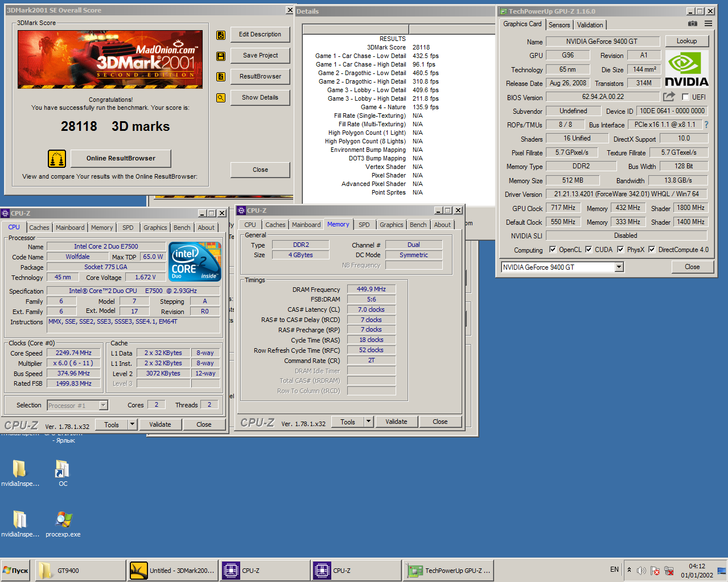Click the Edit Description button
The width and height of the screenshot is (728, 582).
260,35
